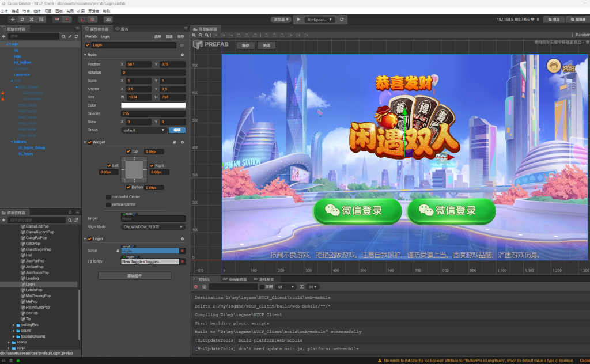Viewport: 590px width, 364px height.
Task: Select bt_logon_debug node in hierarchy
Action: pyautogui.click(x=32, y=148)
